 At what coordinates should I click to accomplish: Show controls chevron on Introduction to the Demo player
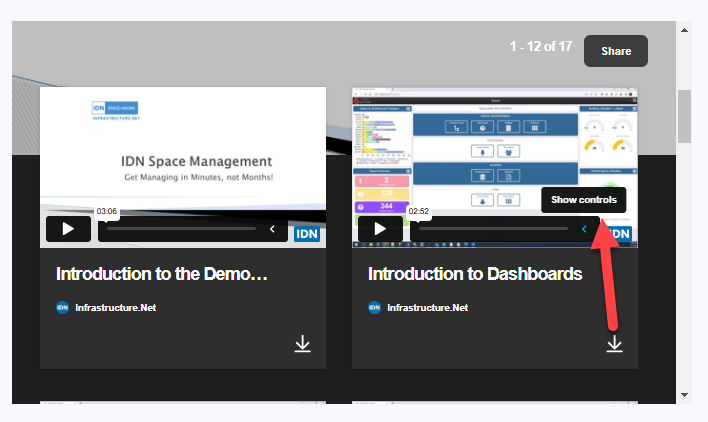272,229
